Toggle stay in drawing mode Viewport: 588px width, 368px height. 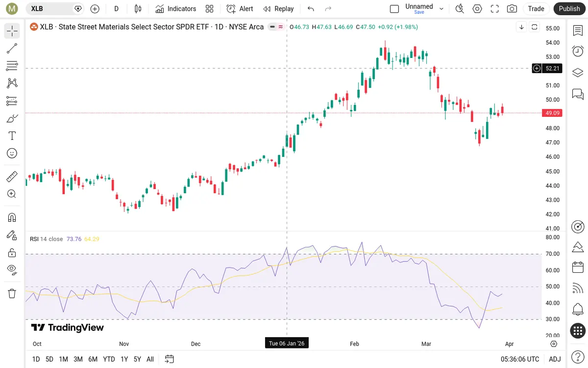tap(12, 235)
